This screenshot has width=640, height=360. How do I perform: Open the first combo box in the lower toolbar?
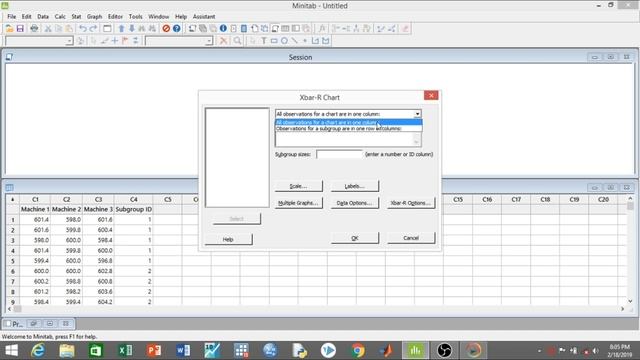pos(39,41)
